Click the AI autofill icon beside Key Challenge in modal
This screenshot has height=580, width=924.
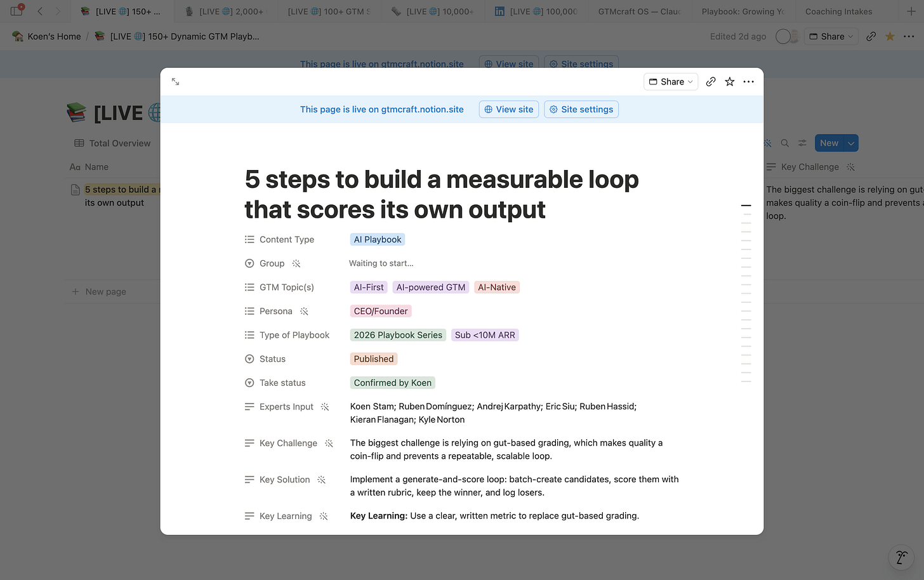(x=329, y=443)
